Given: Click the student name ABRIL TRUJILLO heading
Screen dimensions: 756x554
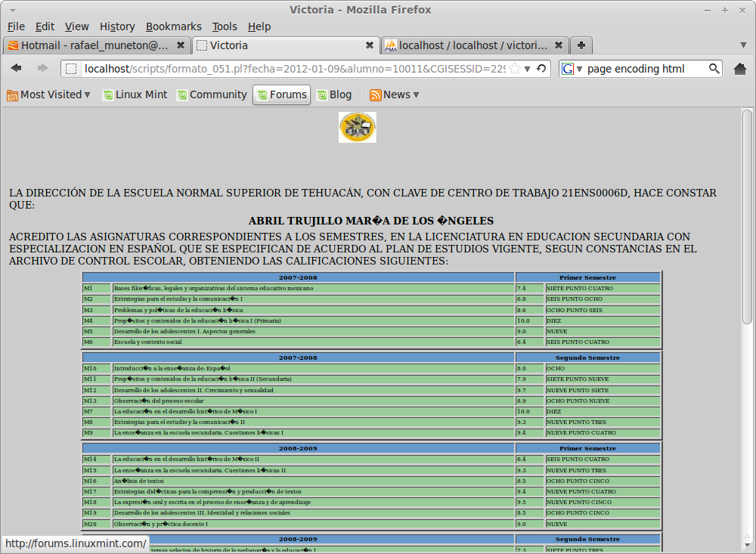Looking at the screenshot, I should click(370, 221).
